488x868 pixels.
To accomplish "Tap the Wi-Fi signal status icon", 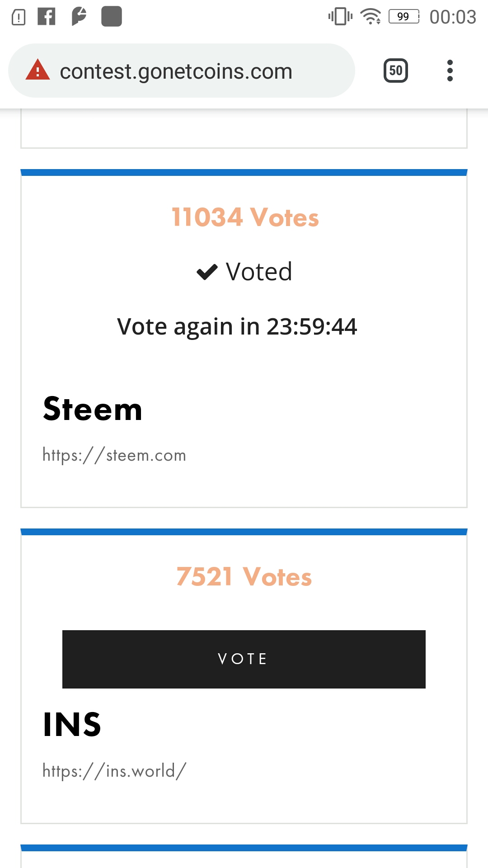I will 371,17.
